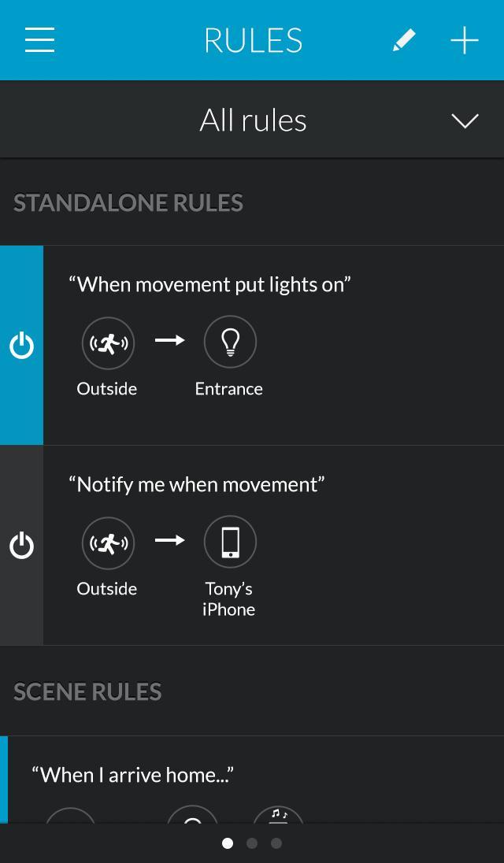Open the rules category selector chevron
The height and width of the screenshot is (863, 504).
click(x=465, y=120)
